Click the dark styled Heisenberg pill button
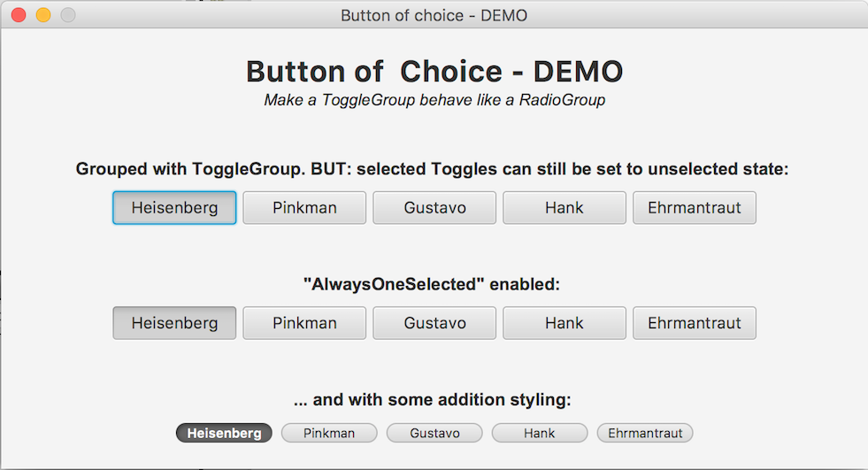Viewport: 868px width, 470px height. [x=224, y=433]
